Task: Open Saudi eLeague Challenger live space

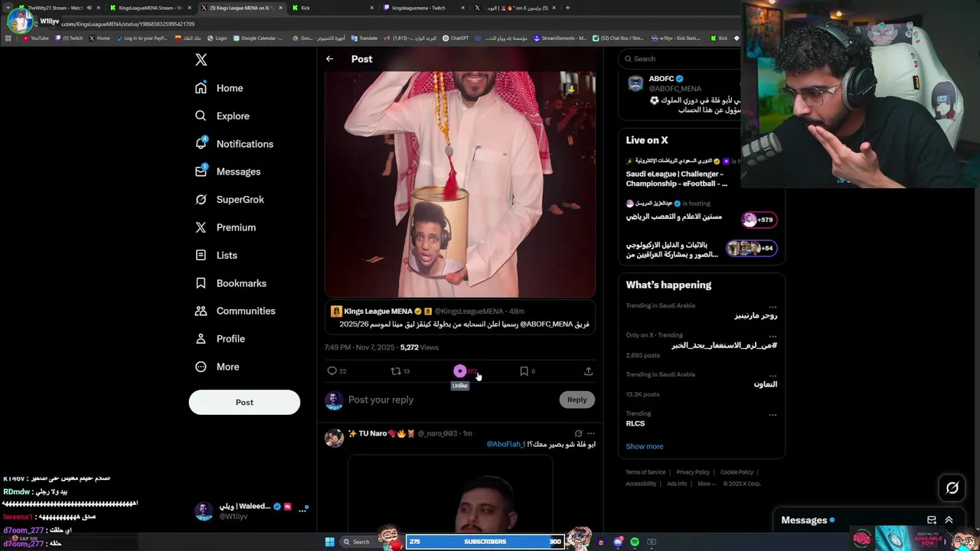Action: click(678, 178)
